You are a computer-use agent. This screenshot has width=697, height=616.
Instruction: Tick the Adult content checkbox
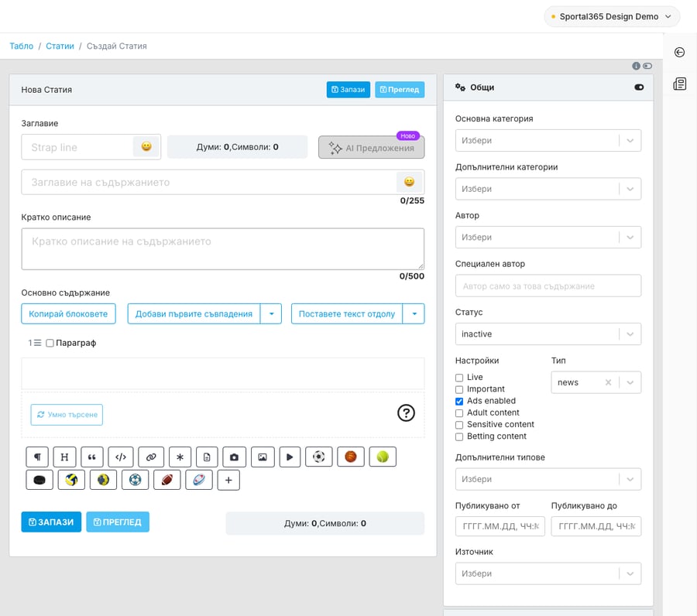point(459,413)
